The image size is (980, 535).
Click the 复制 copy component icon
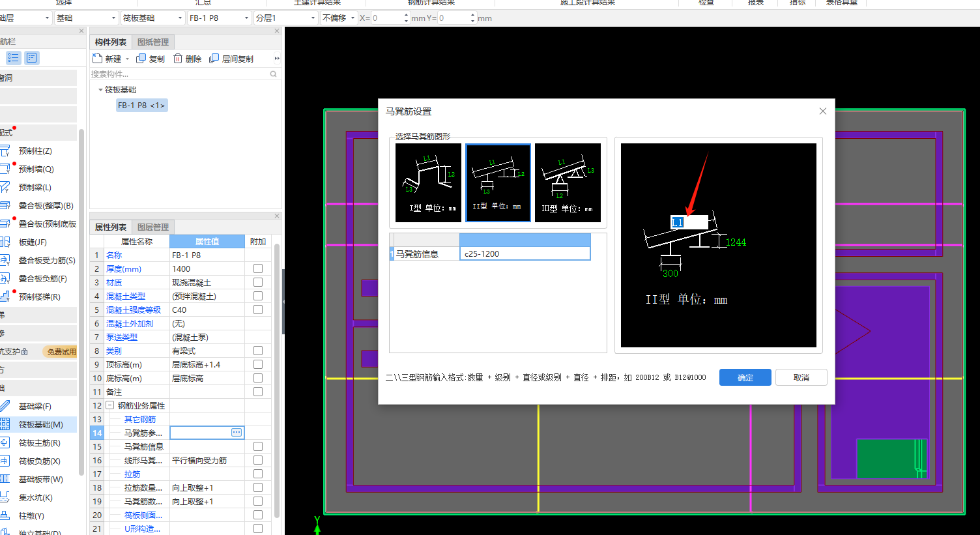click(141, 59)
